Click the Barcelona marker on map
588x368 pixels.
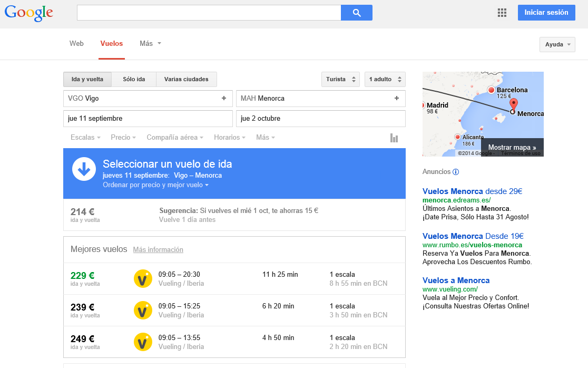491,90
